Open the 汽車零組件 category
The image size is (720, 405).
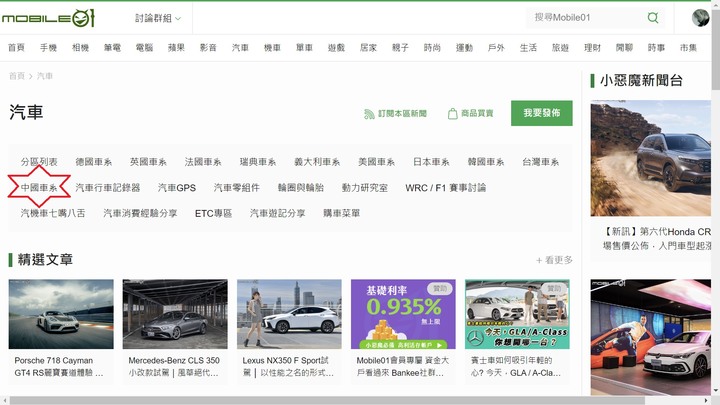[236, 188]
